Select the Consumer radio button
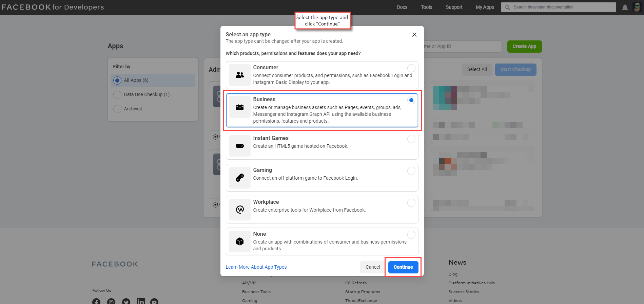 (411, 68)
